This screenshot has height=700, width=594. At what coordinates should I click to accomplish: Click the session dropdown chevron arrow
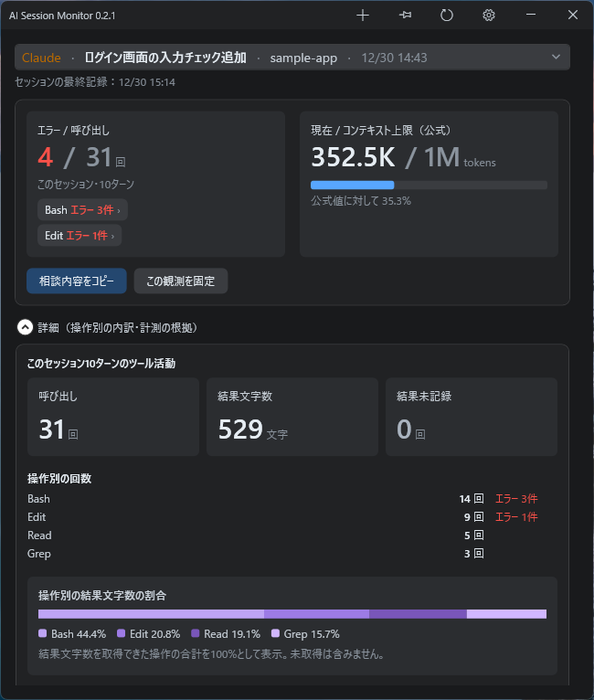556,58
